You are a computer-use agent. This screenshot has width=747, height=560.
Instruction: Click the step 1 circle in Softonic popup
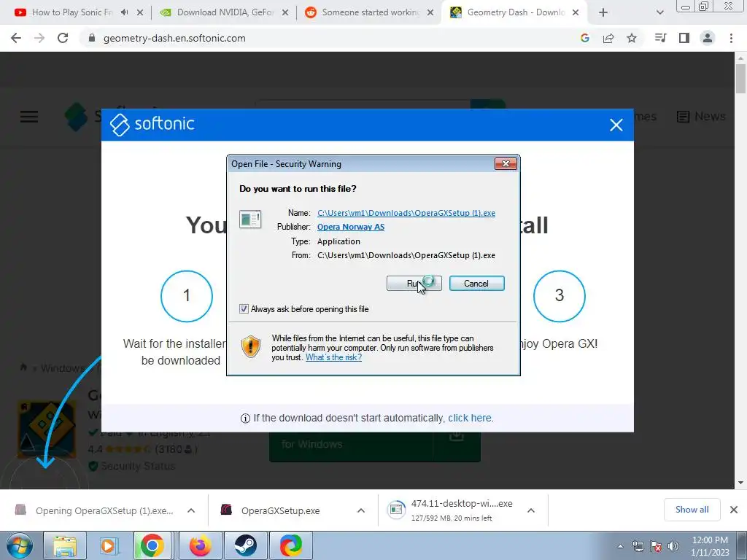tap(187, 296)
